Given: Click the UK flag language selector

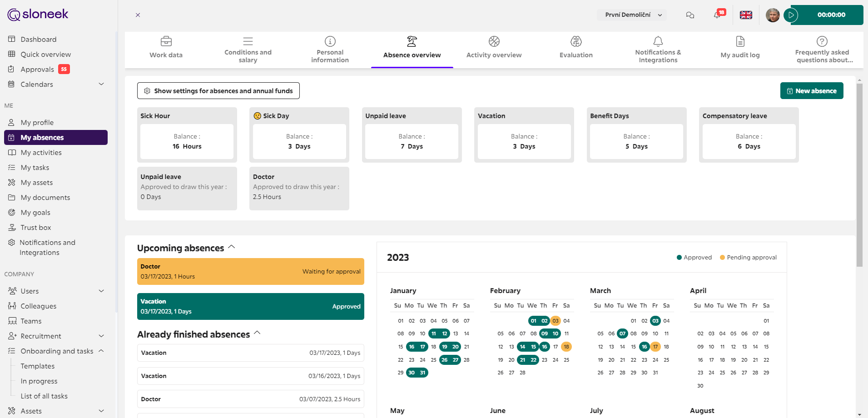Looking at the screenshot, I should pos(746,15).
